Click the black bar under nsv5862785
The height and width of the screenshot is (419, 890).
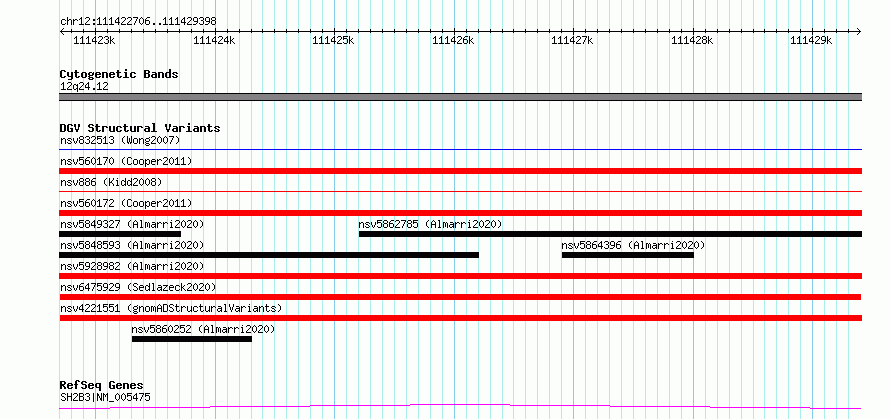611,234
